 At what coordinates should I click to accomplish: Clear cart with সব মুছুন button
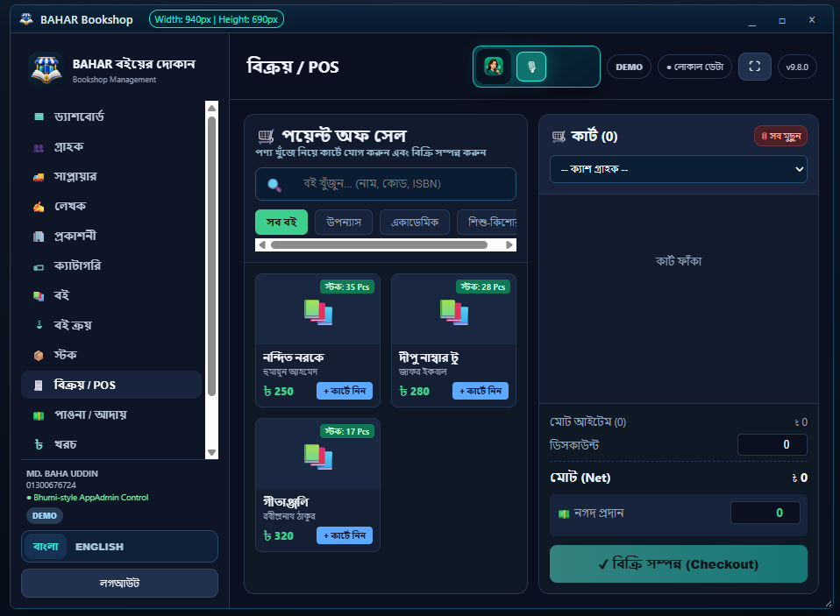pos(780,136)
